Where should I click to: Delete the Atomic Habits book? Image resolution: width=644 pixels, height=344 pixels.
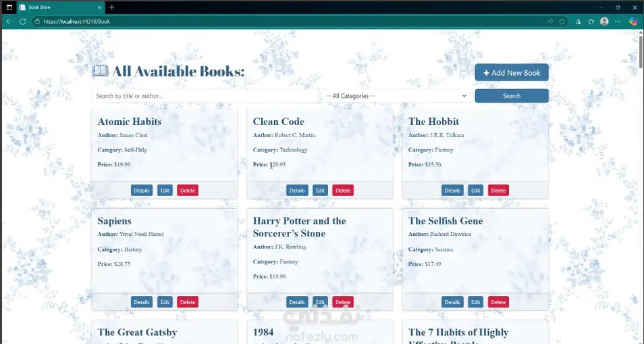[188, 191]
